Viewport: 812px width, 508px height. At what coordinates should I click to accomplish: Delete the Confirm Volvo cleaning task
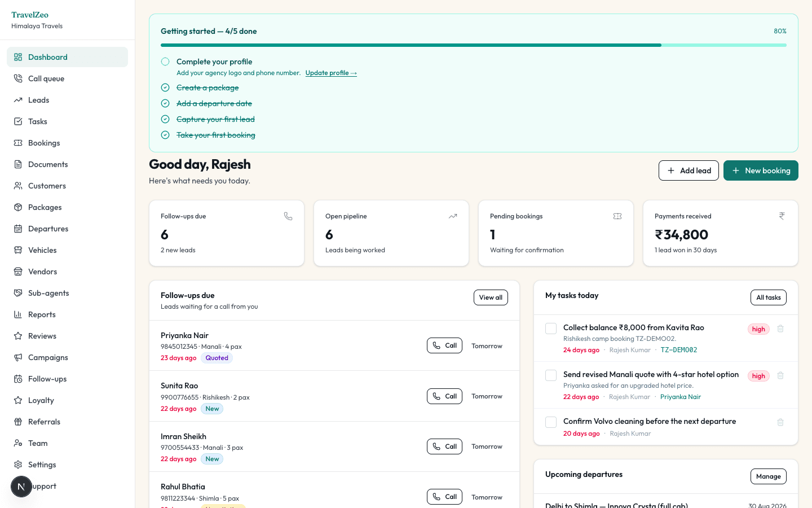pyautogui.click(x=780, y=422)
